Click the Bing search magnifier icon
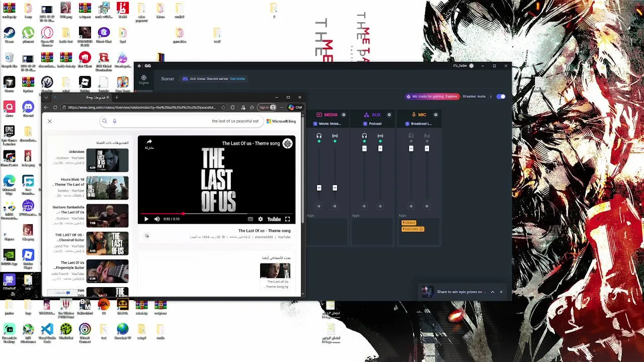This screenshot has height=362, width=644. tap(105, 121)
